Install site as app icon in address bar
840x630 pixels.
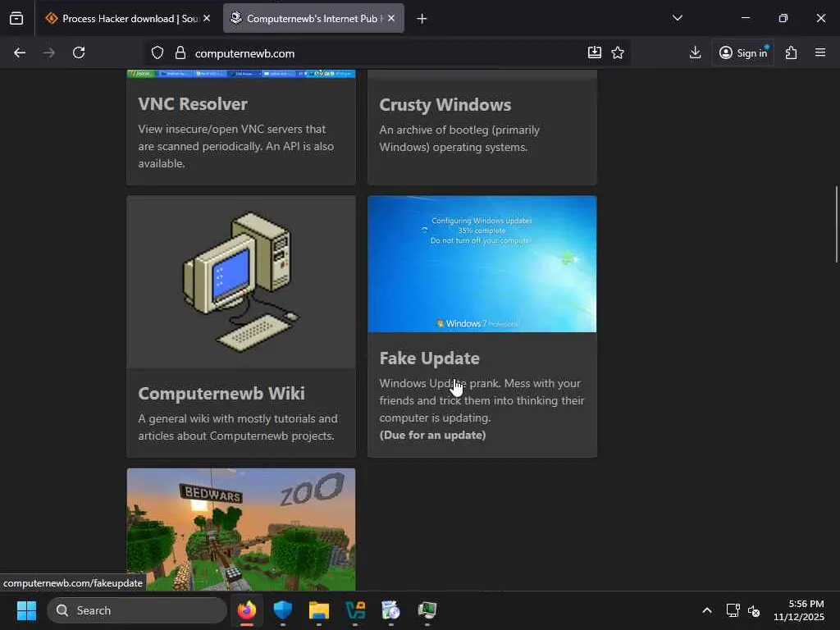[595, 52]
